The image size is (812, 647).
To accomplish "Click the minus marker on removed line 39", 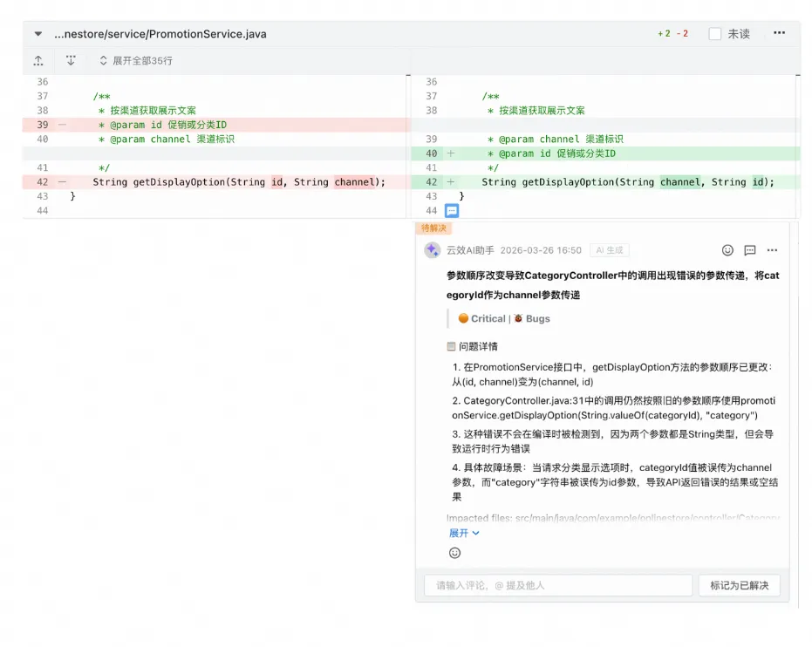I will tap(62, 125).
